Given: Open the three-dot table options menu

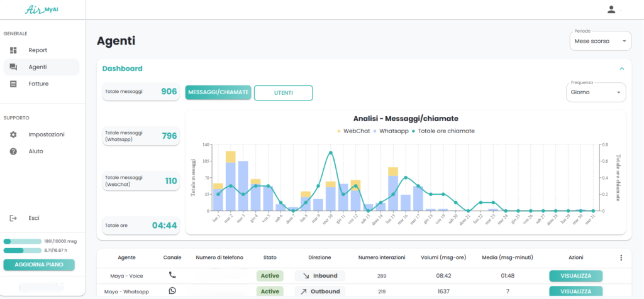Looking at the screenshot, I should (621, 258).
